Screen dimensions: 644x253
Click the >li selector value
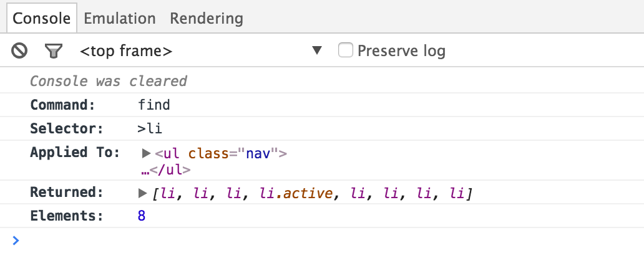[149, 129]
